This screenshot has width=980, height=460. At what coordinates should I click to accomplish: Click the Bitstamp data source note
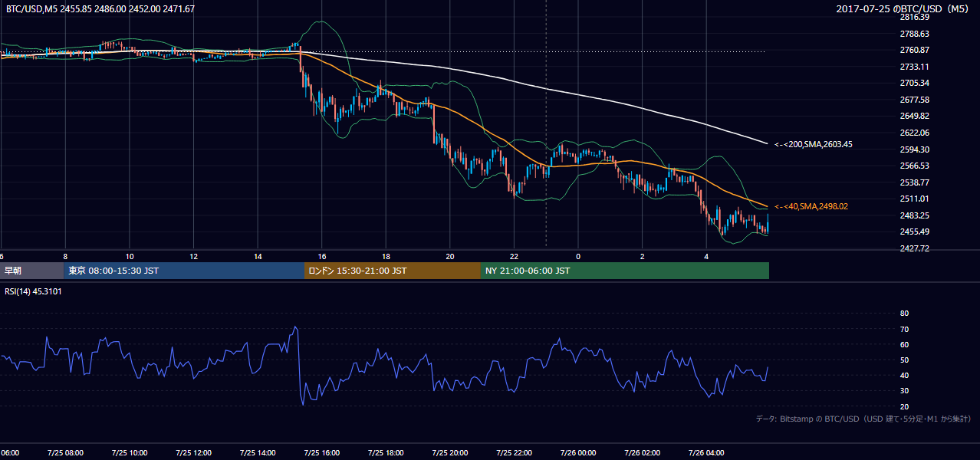coord(863,419)
